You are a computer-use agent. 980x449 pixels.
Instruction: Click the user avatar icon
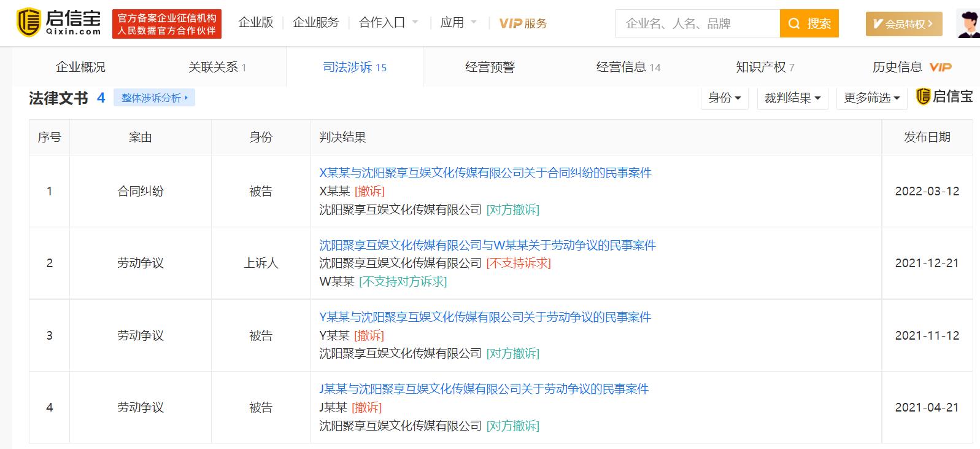pos(969,24)
